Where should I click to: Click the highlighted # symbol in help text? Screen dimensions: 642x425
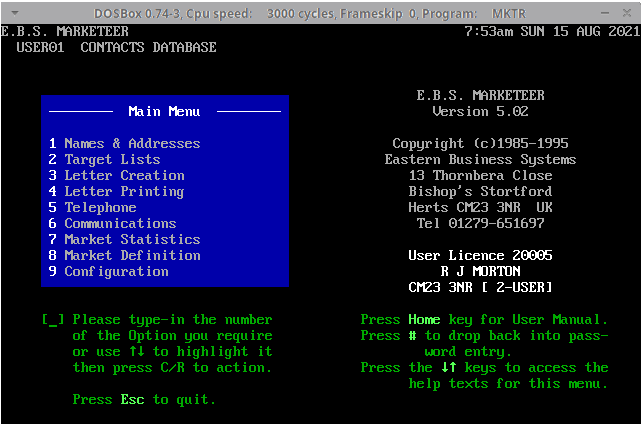tap(412, 336)
